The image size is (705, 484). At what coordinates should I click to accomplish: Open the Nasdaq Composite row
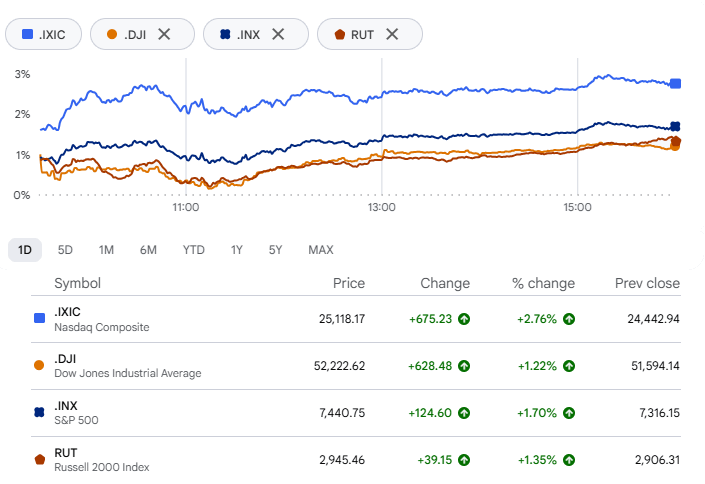pyautogui.click(x=356, y=319)
